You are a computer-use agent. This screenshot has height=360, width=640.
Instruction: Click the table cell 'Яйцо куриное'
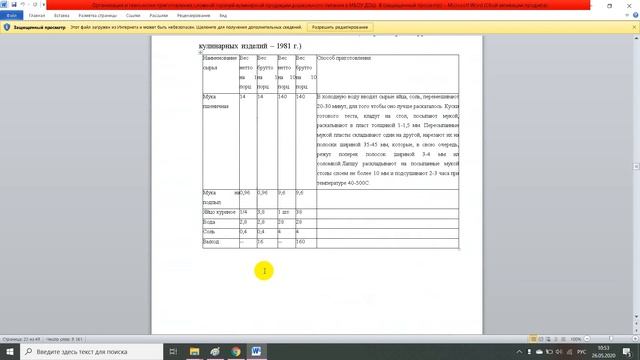[221, 212]
